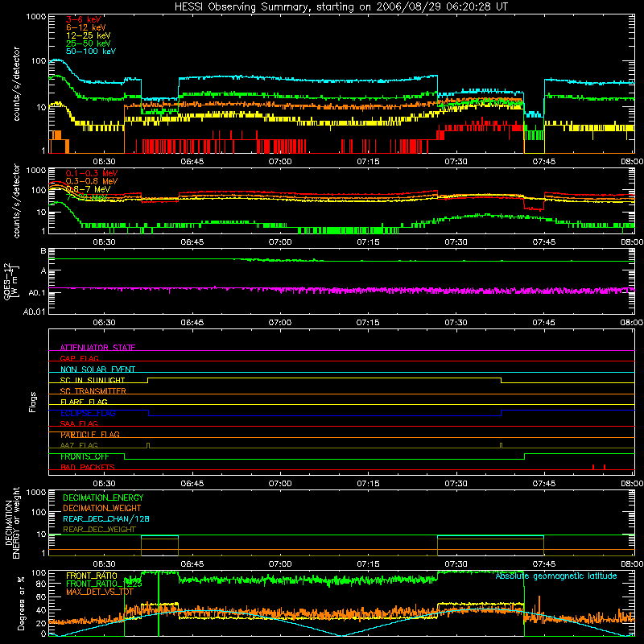Click the GOES-12 axis label
The height and width of the screenshot is (644, 644).
click(10, 281)
